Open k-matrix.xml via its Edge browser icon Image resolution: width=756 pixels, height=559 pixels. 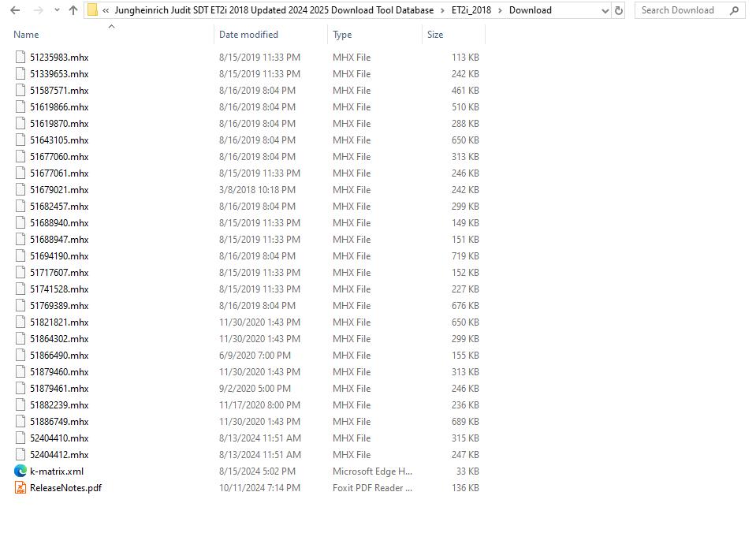pos(19,471)
